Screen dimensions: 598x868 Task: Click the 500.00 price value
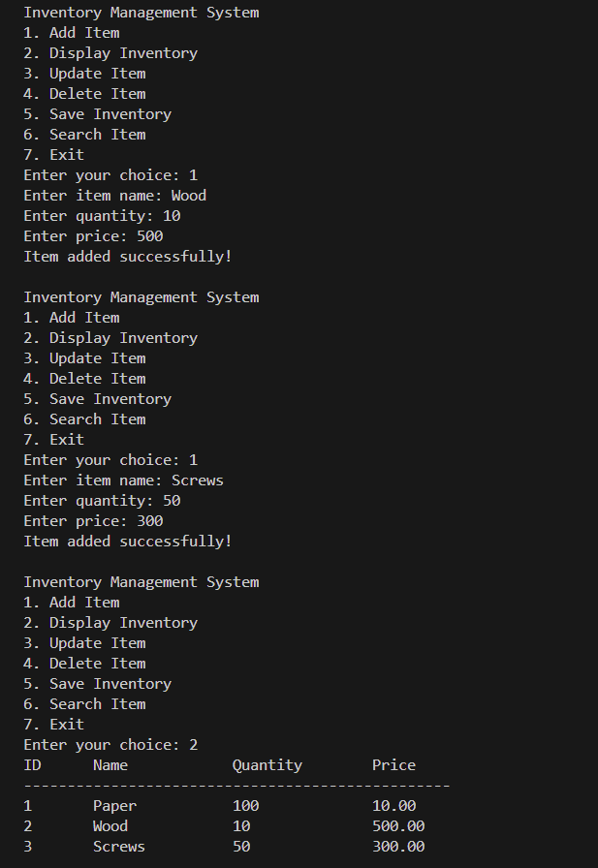[398, 826]
